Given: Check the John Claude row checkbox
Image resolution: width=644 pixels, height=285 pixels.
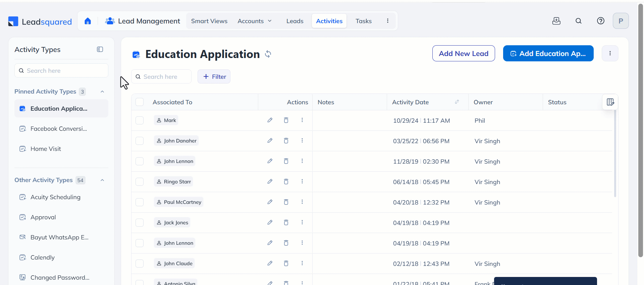Looking at the screenshot, I should (140, 264).
